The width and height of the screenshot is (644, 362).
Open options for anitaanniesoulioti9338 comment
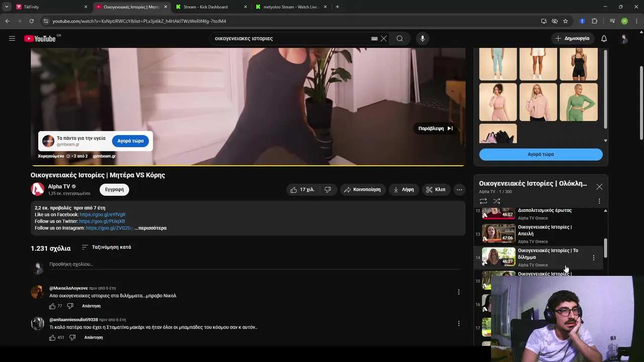[458, 324]
